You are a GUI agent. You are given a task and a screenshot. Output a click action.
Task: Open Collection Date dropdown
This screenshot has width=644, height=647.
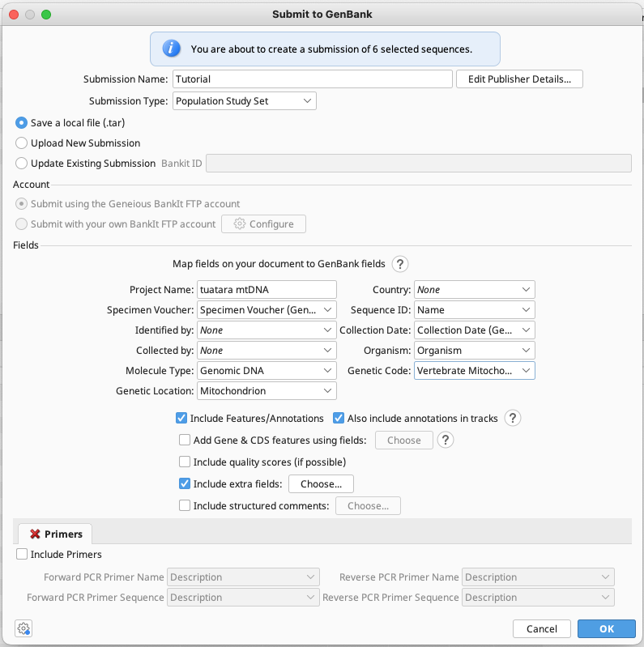click(x=475, y=330)
